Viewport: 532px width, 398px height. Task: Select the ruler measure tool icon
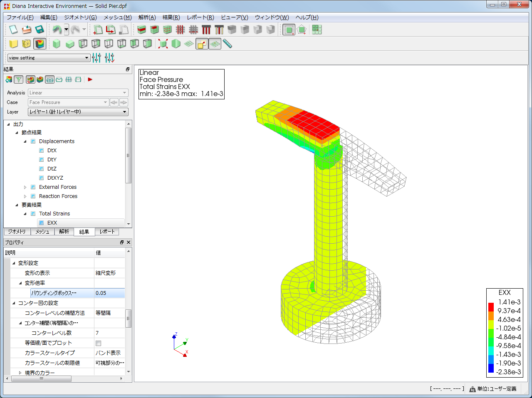227,44
